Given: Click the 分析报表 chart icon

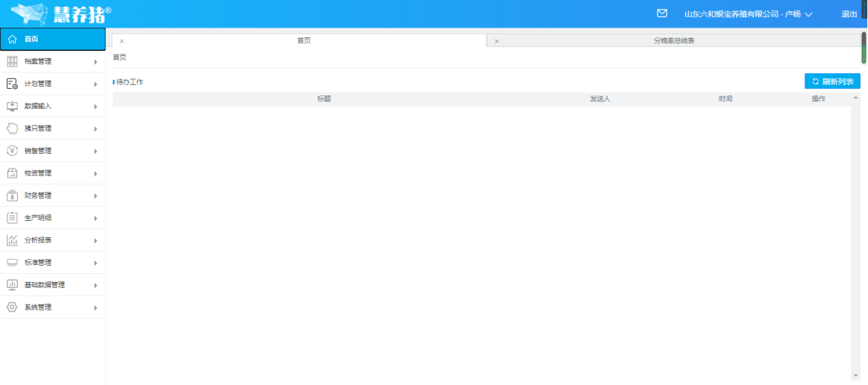Looking at the screenshot, I should 12,240.
